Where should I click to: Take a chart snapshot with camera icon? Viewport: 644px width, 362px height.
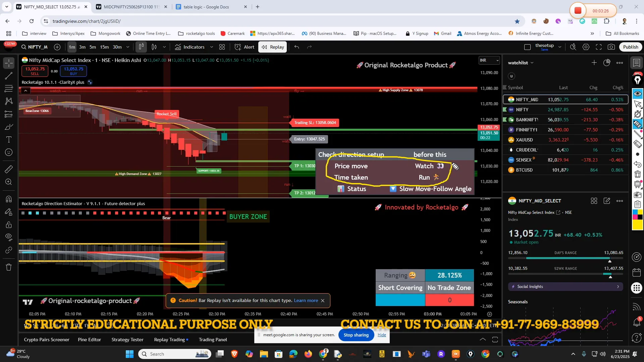point(611,47)
